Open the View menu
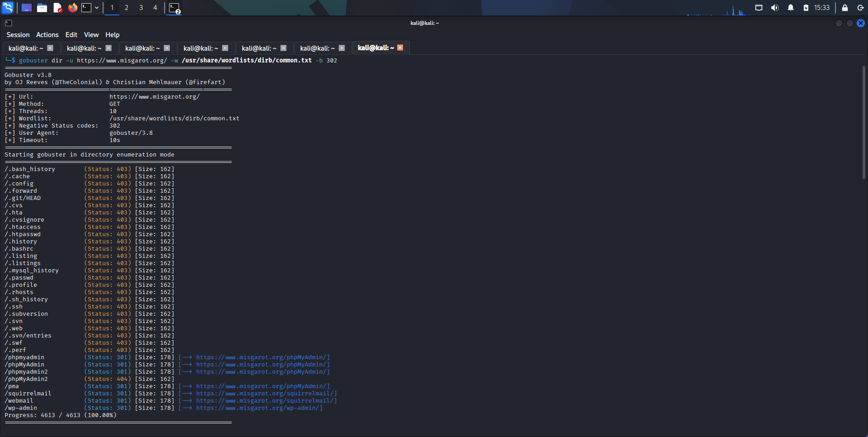The image size is (868, 437). 91,35
